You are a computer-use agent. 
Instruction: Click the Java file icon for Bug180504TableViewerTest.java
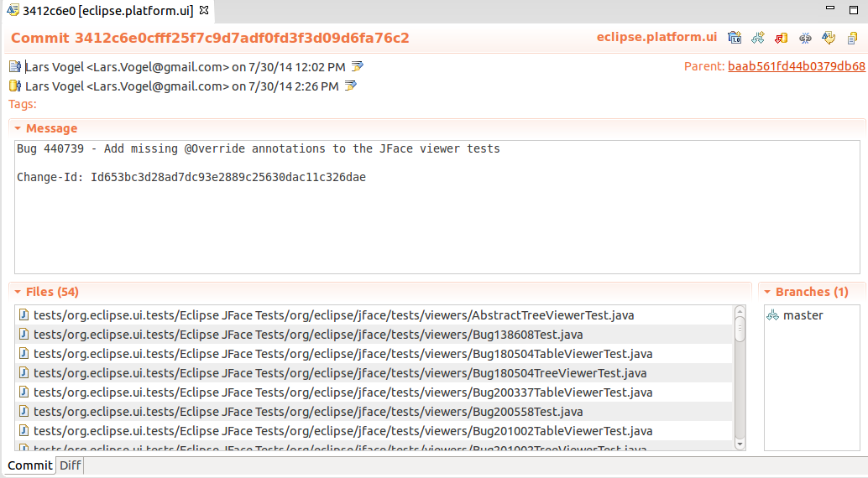pyautogui.click(x=24, y=354)
